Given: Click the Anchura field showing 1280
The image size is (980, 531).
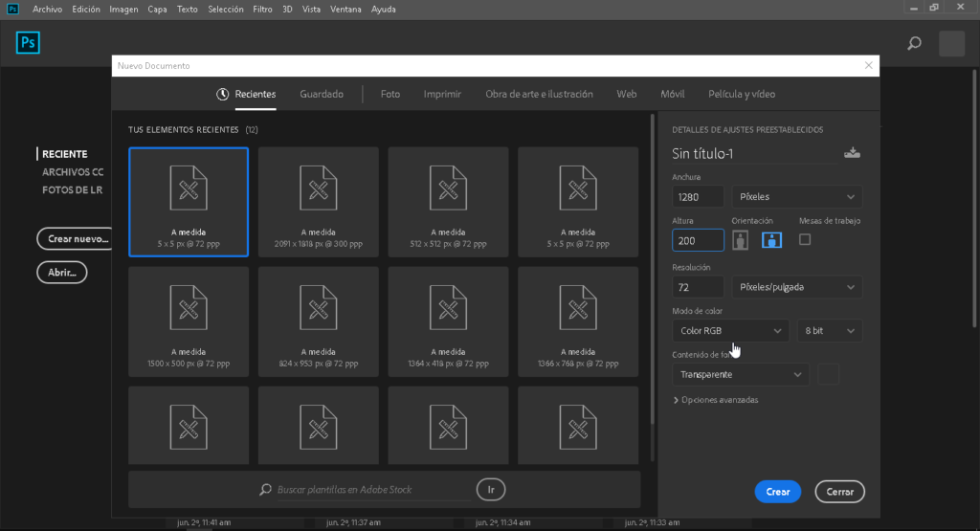Looking at the screenshot, I should tap(698, 197).
